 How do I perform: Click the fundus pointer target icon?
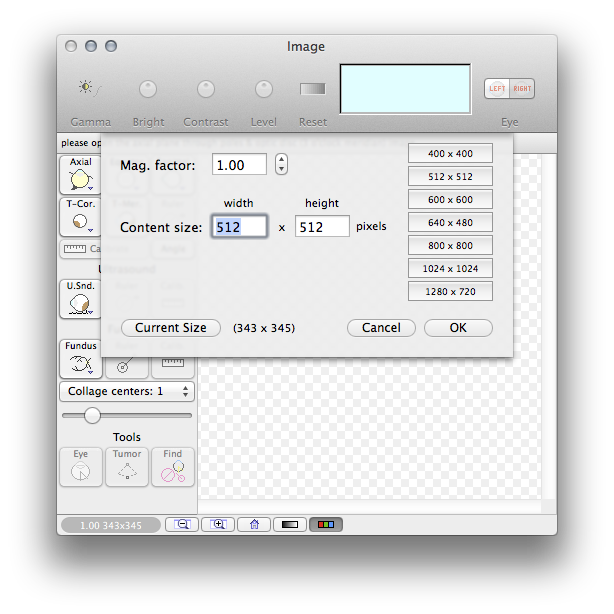pos(125,366)
